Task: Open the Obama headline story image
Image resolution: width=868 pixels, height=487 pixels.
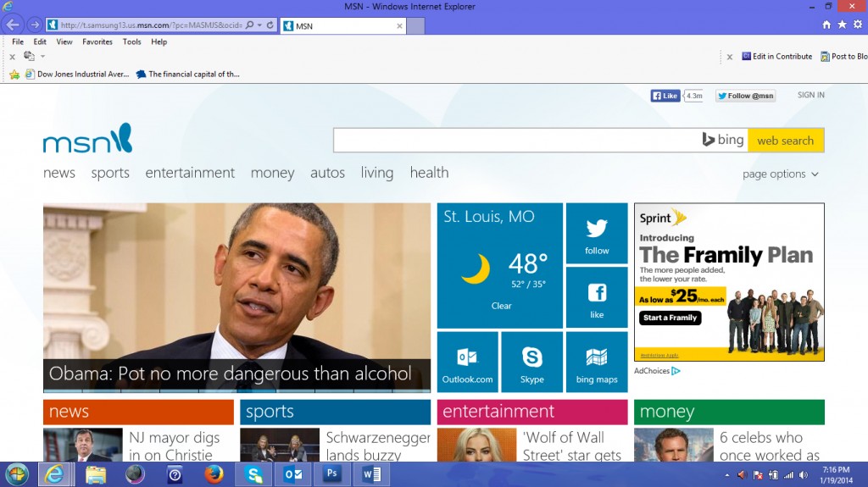Action: (237, 298)
